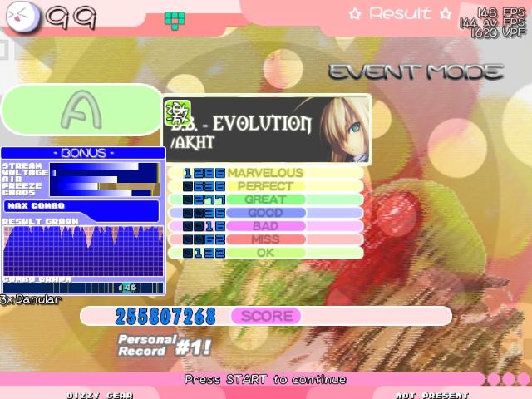Click the pink SCORE label
532x399 pixels.
266,316
